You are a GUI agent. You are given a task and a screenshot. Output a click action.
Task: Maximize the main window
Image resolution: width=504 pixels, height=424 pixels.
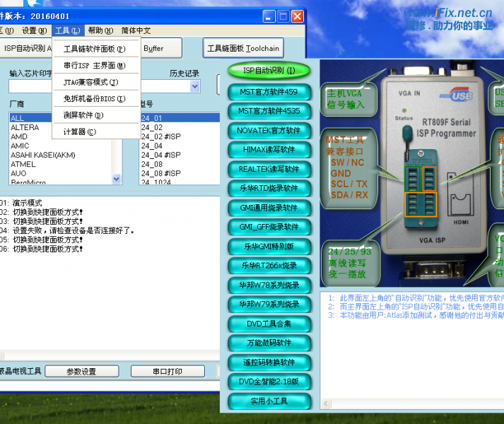pos(283,16)
